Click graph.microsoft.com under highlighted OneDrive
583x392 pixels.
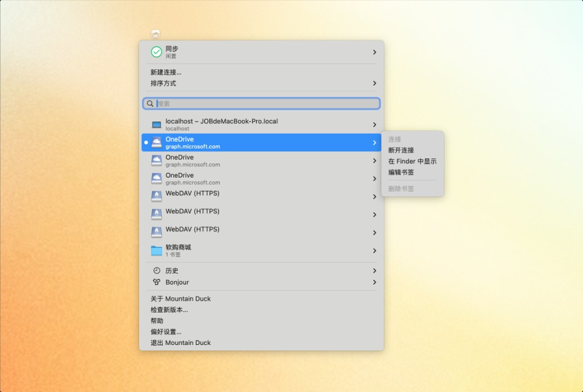click(x=193, y=147)
